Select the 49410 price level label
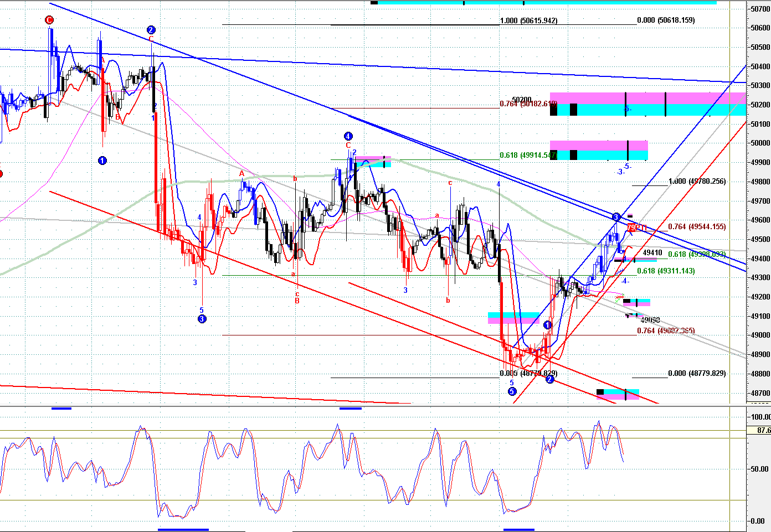Screen dimensions: 771x532 click(652, 252)
